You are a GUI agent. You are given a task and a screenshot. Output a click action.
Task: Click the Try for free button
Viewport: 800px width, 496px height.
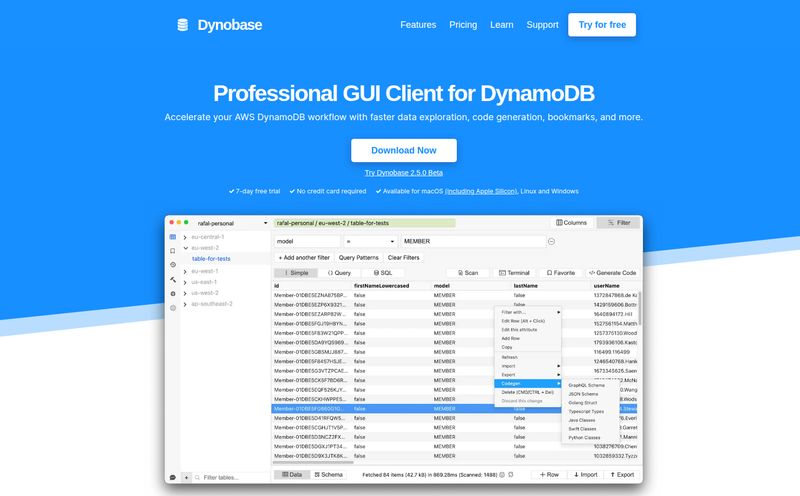point(602,25)
